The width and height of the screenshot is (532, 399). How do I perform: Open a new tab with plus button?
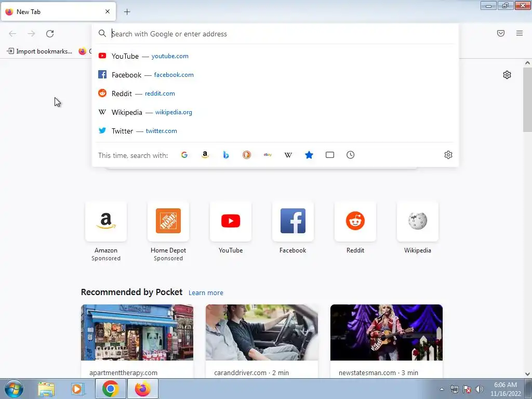(127, 12)
